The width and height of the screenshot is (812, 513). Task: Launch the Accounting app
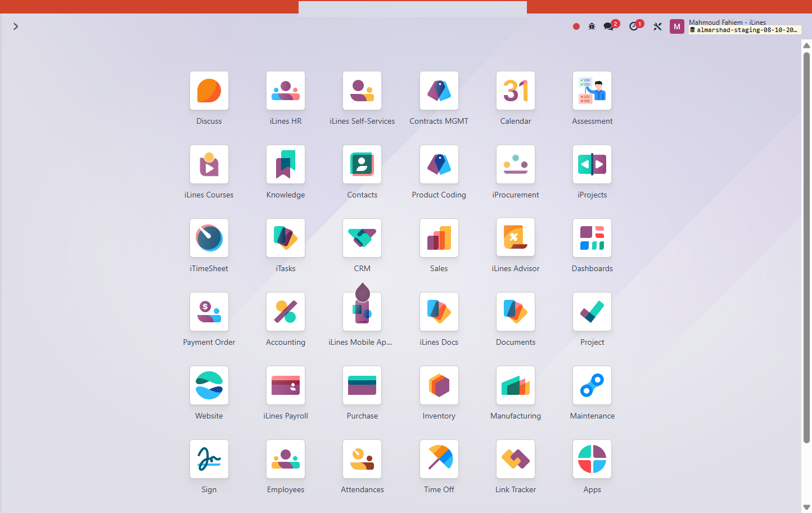pos(286,312)
